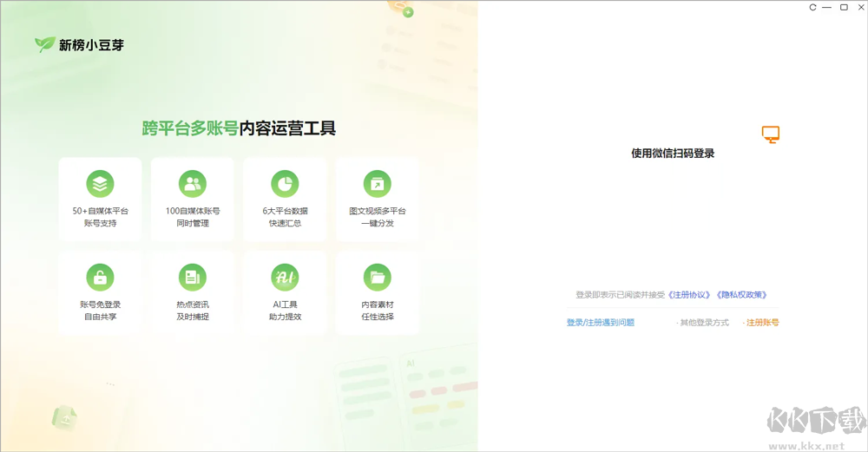Open the 图文视频多平台 share icon

tap(378, 184)
